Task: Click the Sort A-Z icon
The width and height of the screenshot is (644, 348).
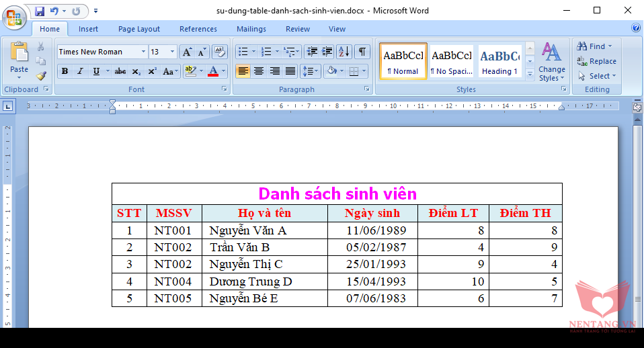Action: pyautogui.click(x=344, y=52)
